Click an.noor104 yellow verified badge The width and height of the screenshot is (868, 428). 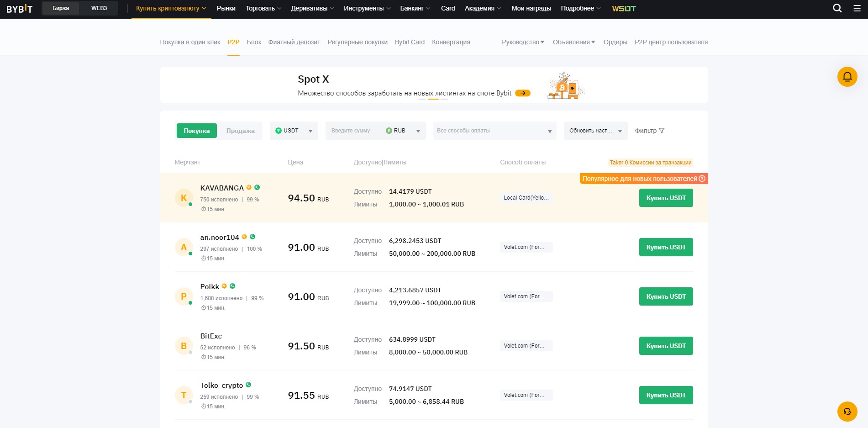click(244, 237)
